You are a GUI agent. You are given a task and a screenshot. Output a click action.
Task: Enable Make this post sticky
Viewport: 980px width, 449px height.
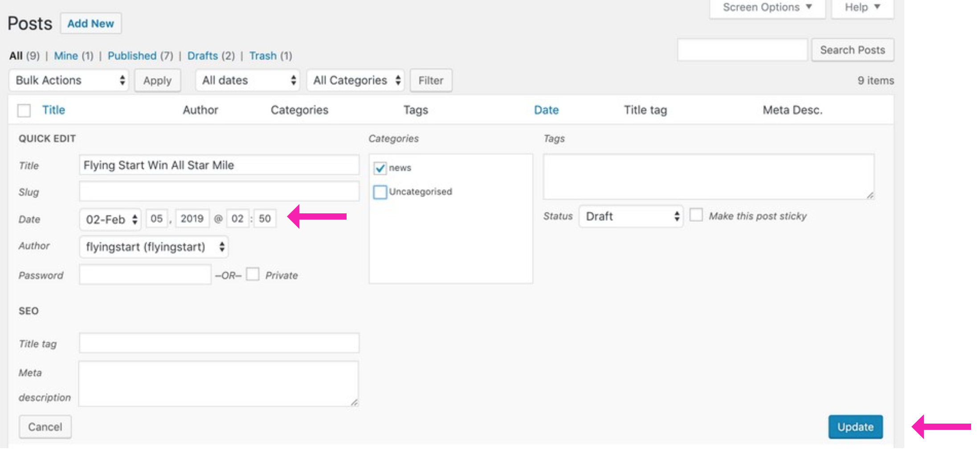click(696, 216)
